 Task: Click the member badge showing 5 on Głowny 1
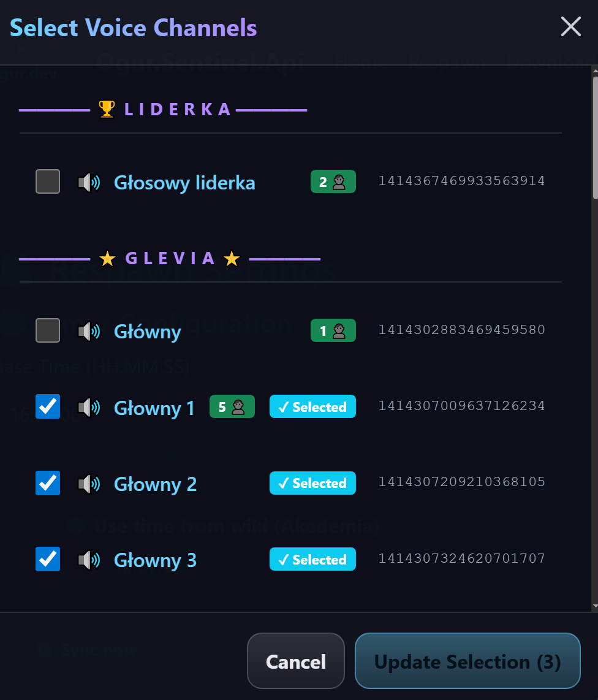click(232, 406)
